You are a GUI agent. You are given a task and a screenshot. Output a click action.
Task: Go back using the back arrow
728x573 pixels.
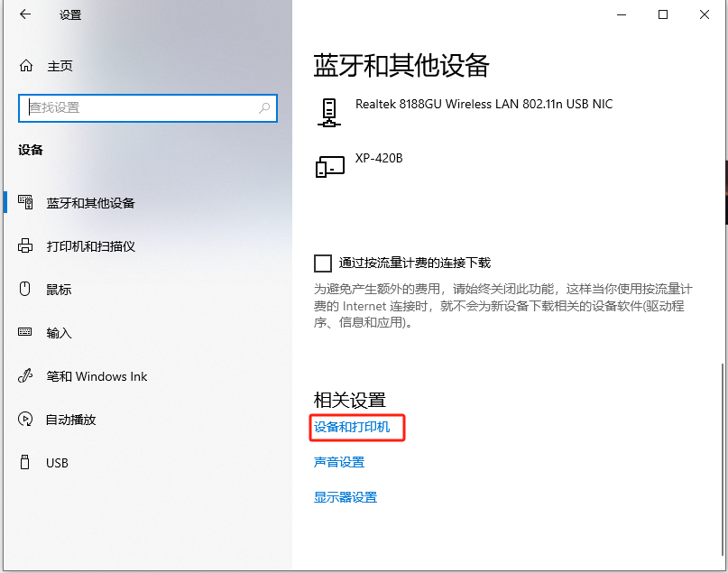[x=25, y=14]
